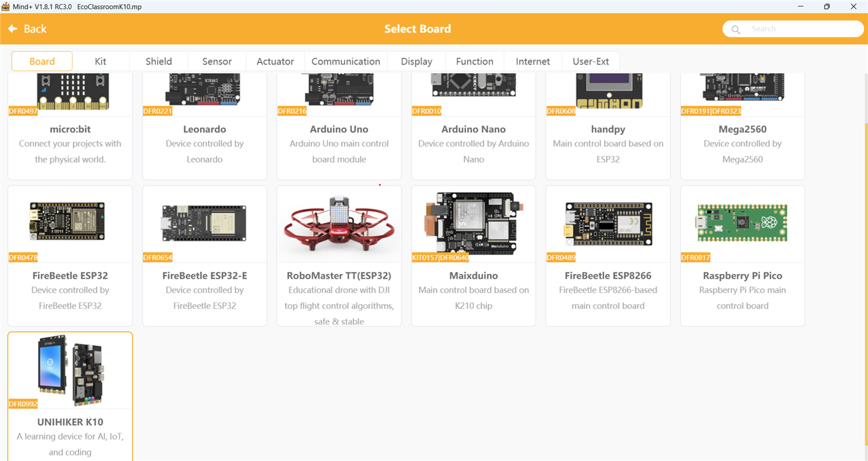This screenshot has width=868, height=461.
Task: Select the Arduino Nano board image
Action: (473, 85)
